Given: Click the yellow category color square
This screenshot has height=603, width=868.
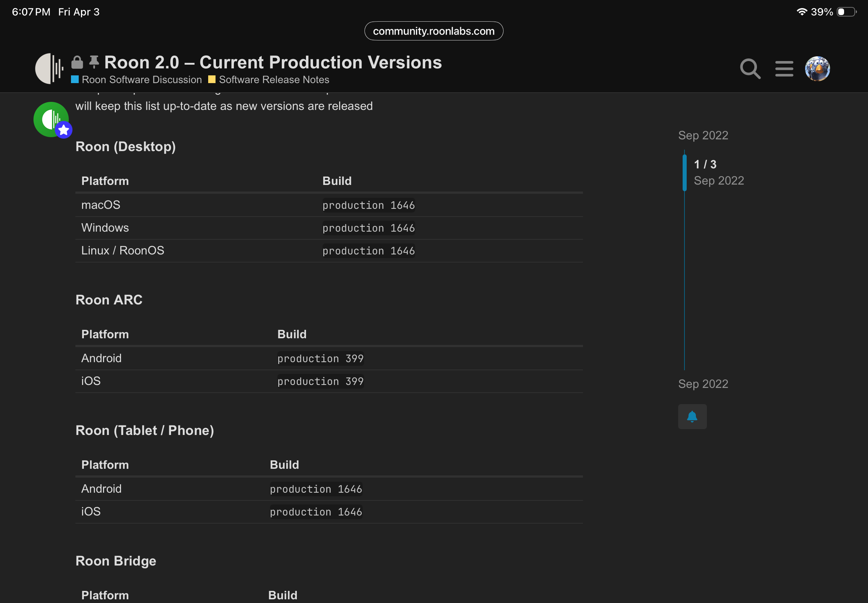Looking at the screenshot, I should click(212, 80).
